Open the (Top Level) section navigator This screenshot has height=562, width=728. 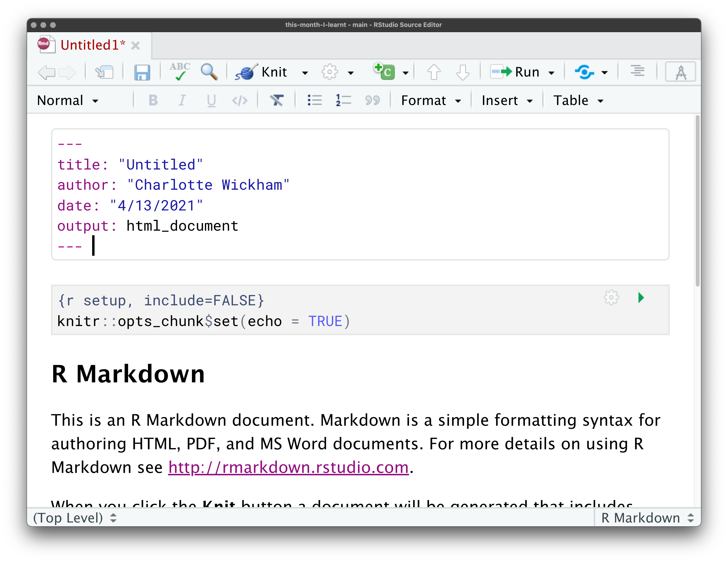click(x=75, y=518)
